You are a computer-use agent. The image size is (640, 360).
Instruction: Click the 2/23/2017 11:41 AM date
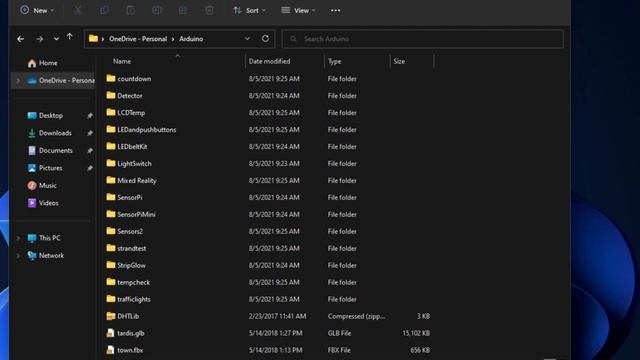point(278,316)
